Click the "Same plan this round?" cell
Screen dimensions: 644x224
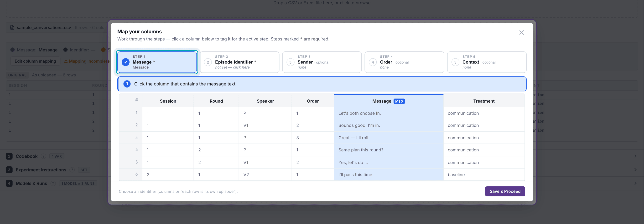point(389,150)
